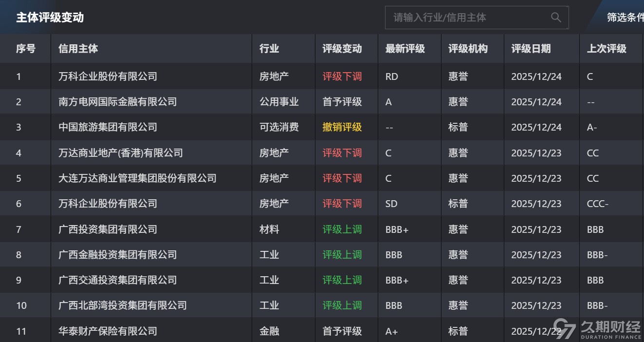This screenshot has width=644, height=342.
Task: Click the 评级变动 column header
Action: (x=342, y=49)
